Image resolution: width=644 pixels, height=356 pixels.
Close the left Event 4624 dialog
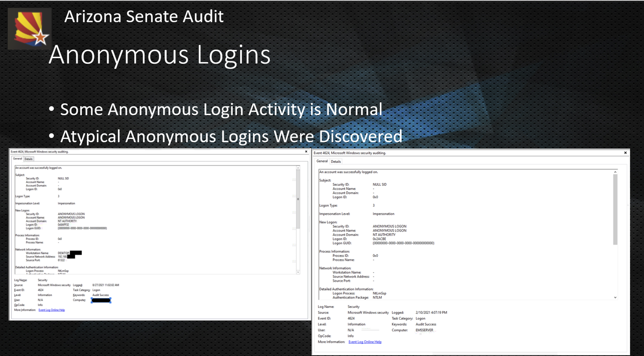(x=306, y=152)
